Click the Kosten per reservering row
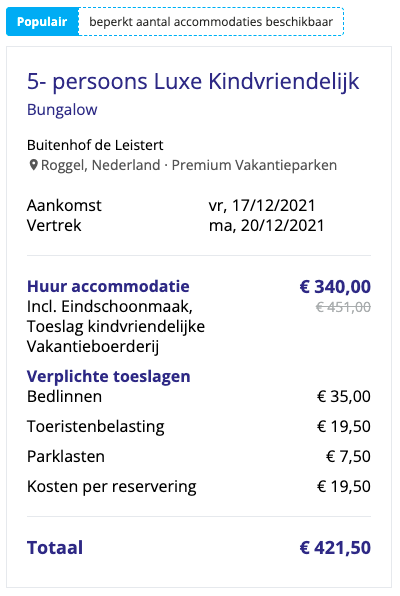The height and width of the screenshot is (596, 400). 199,487
